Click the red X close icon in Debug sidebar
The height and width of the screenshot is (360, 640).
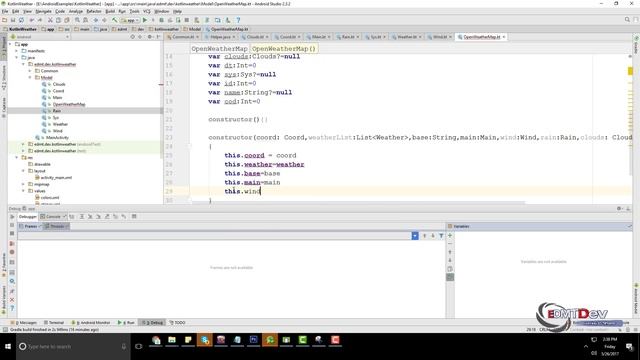tap(12, 300)
